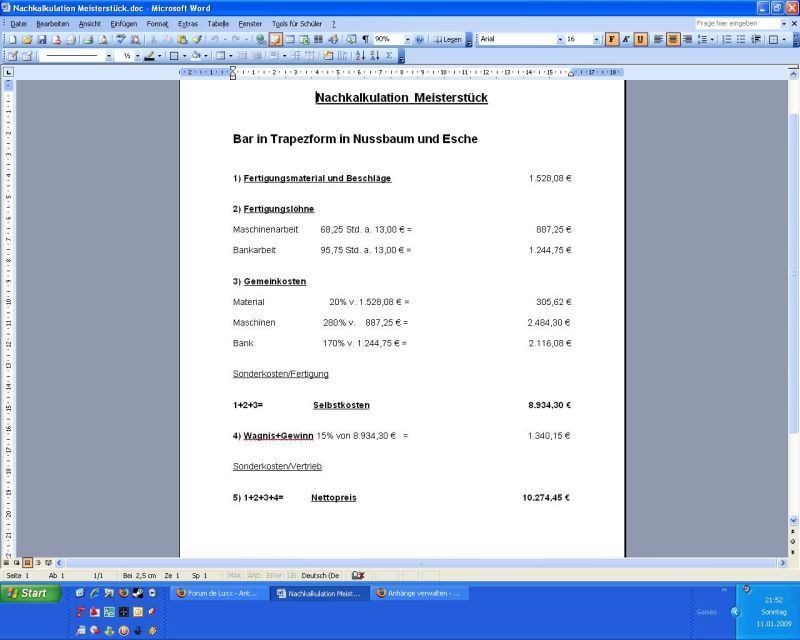The height and width of the screenshot is (640, 800).
Task: Create a new blank document
Action: (x=12, y=39)
